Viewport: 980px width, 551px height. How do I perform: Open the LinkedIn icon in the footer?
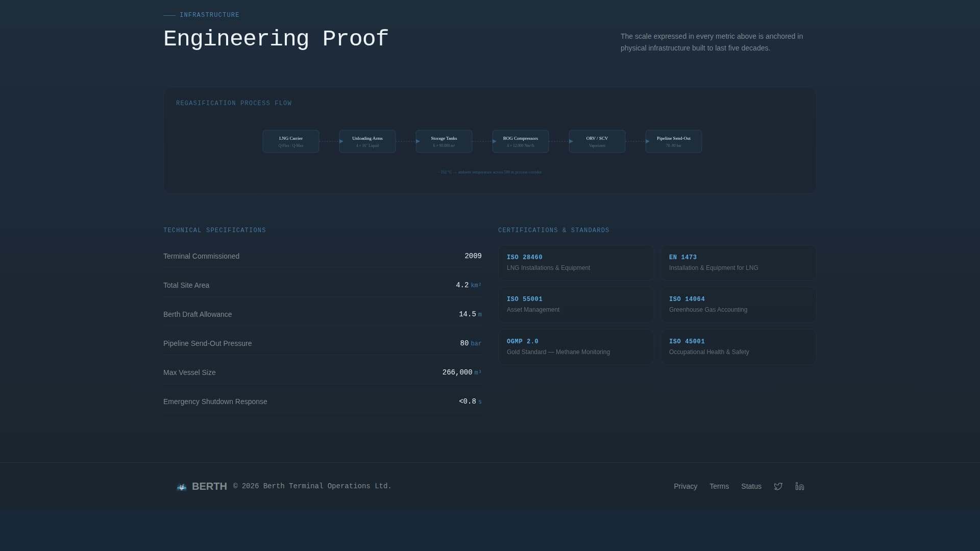tap(799, 486)
